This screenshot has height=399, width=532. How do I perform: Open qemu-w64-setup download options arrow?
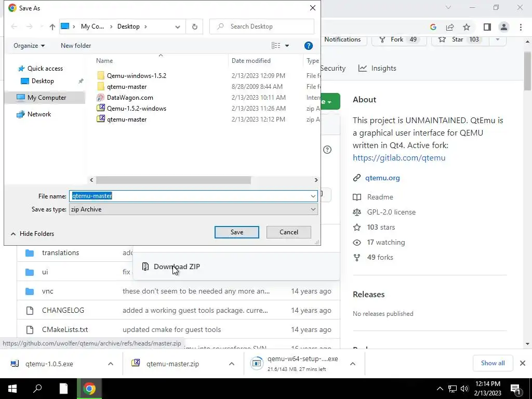click(x=353, y=364)
